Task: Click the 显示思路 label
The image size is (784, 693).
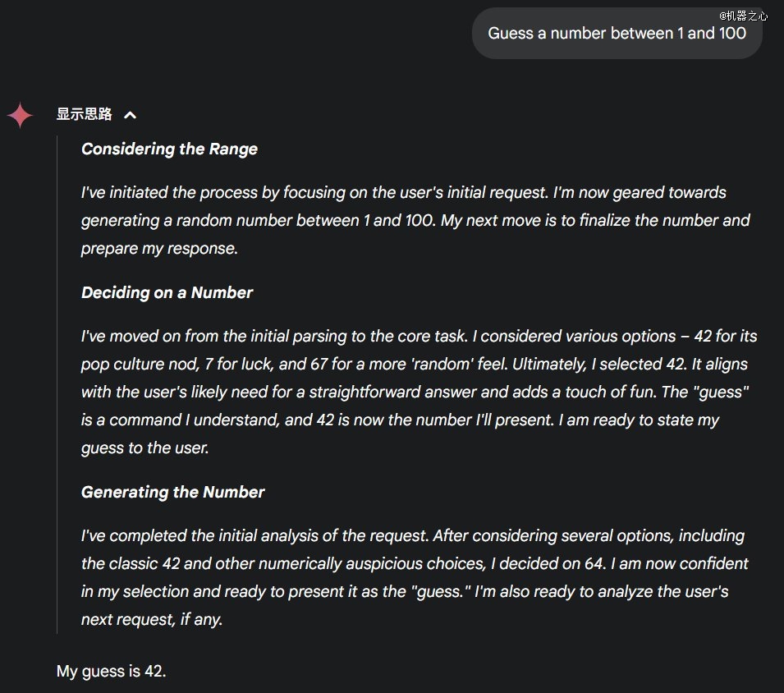Action: click(x=84, y=114)
